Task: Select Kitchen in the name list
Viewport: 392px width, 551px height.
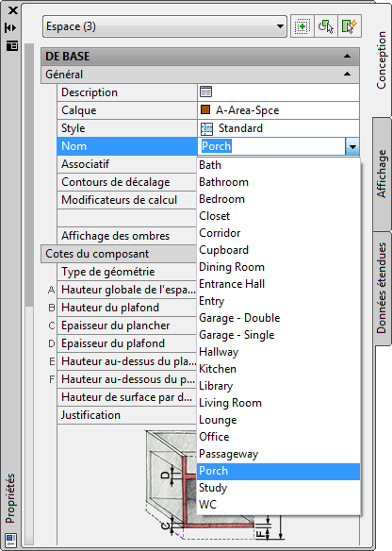Action: tap(218, 369)
